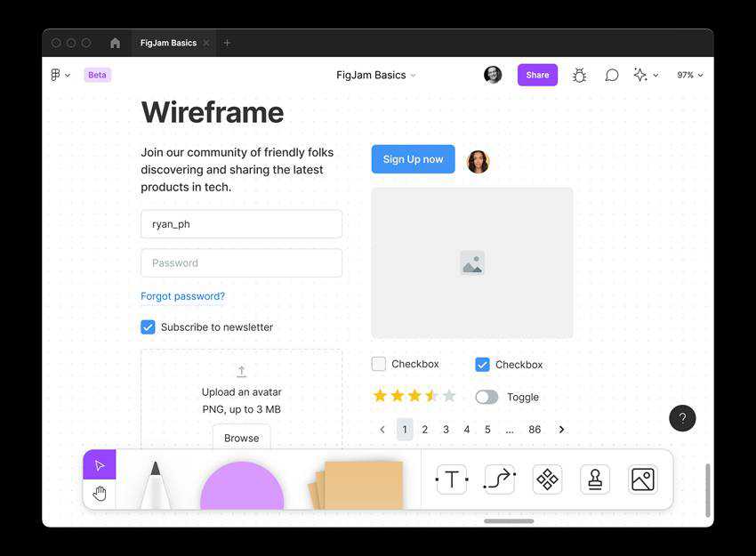Click the bug report icon
This screenshot has width=756, height=556.
pyautogui.click(x=579, y=76)
